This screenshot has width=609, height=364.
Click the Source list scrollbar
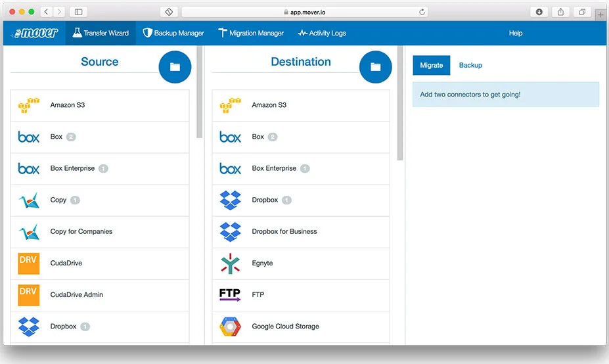[199, 92]
